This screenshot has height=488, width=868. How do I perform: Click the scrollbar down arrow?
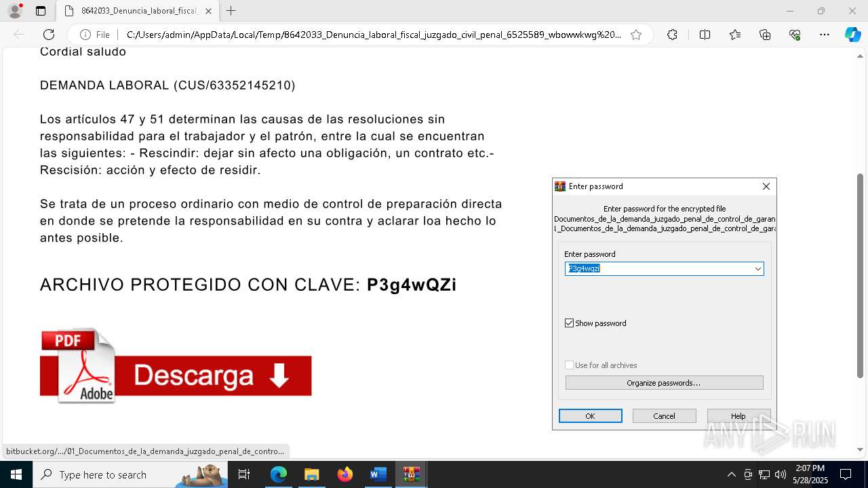click(x=860, y=449)
